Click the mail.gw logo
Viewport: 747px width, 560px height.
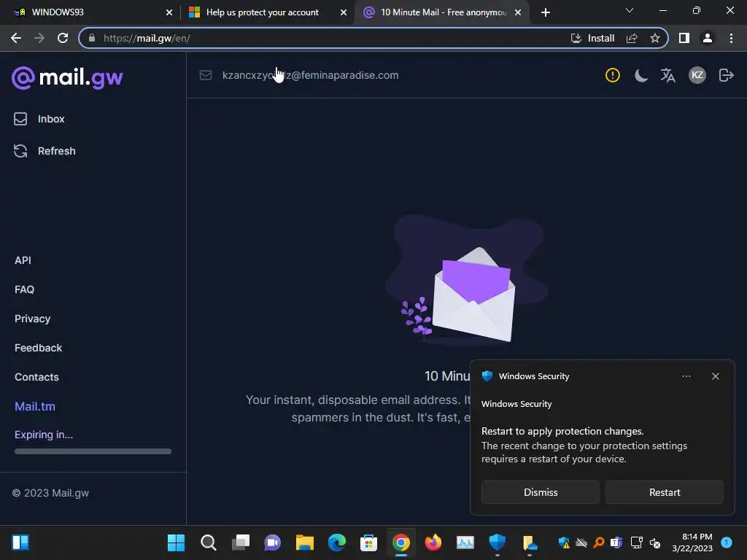(67, 77)
